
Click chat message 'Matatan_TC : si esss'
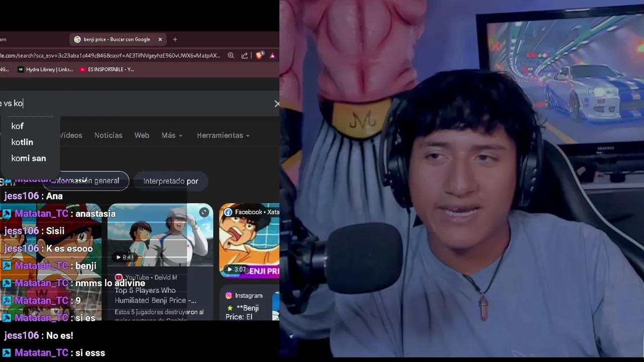pos(54,353)
